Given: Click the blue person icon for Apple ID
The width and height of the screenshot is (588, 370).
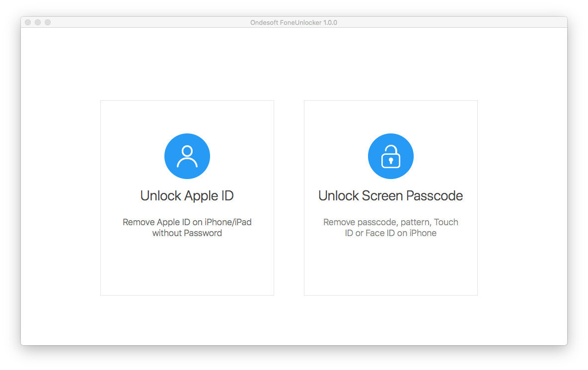Looking at the screenshot, I should pos(187,156).
